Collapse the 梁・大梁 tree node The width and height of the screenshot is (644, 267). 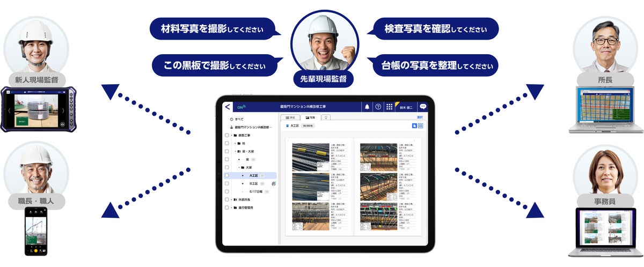(x=235, y=151)
